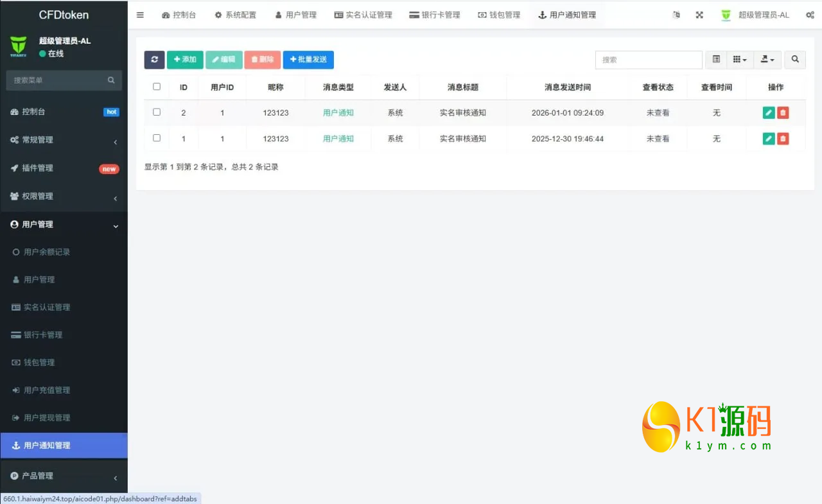Refresh the notification table
Viewport: 822px width, 504px height.
pos(154,59)
